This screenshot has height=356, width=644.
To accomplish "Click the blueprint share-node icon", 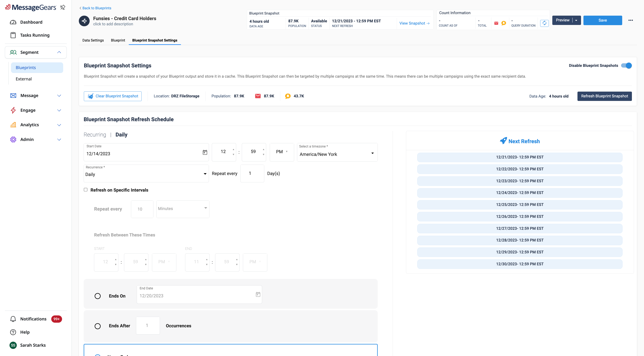I will point(84,21).
